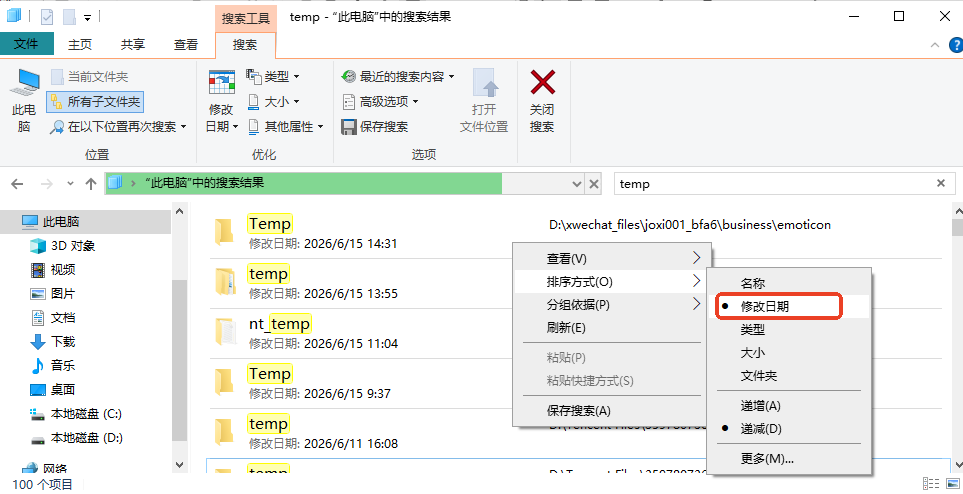Click the 搜索工具 contextual tab header
The height and width of the screenshot is (494, 963).
click(246, 18)
